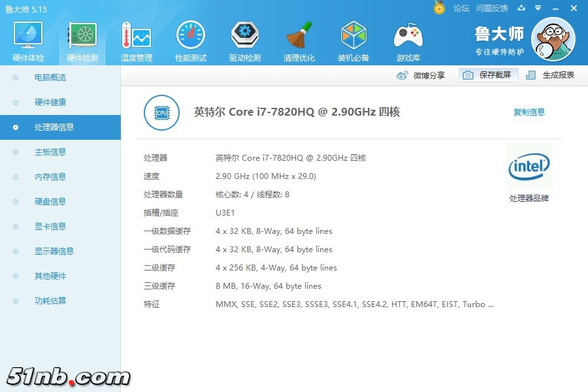
Task: Open the main menu dropdown arrow in title bar
Action: pos(539,8)
